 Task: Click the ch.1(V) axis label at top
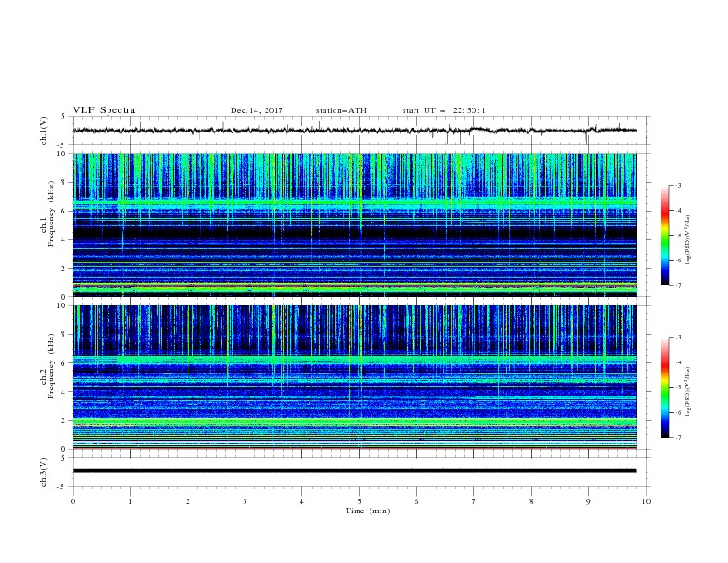(44, 131)
